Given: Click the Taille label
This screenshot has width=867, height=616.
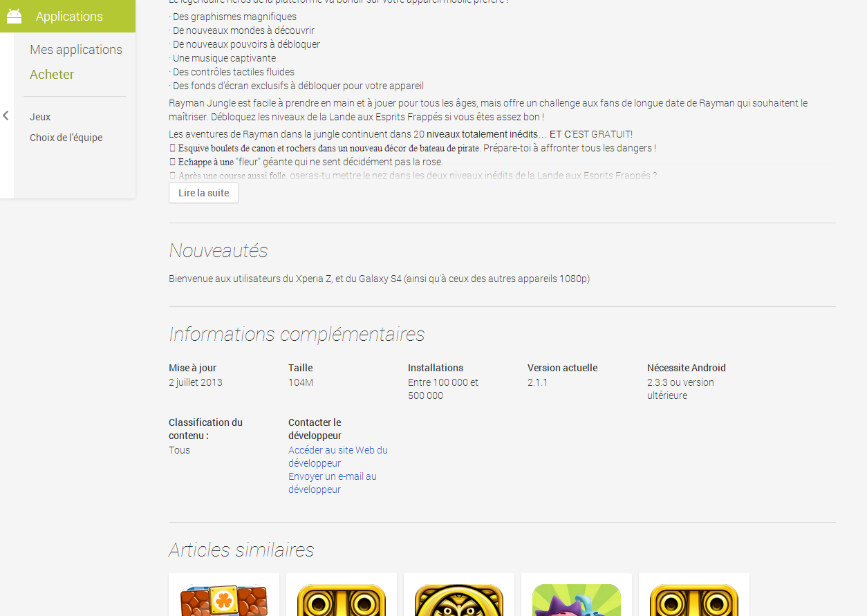Looking at the screenshot, I should click(301, 368).
